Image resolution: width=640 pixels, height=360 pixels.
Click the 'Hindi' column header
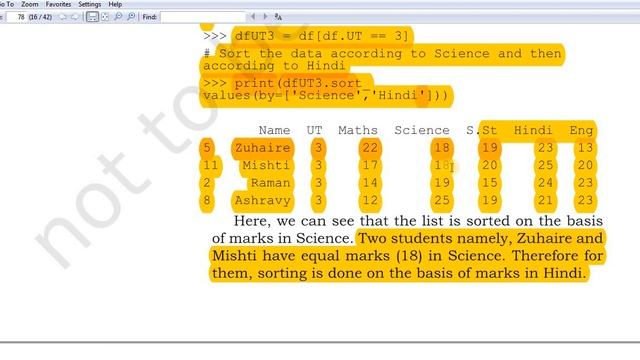click(x=533, y=130)
